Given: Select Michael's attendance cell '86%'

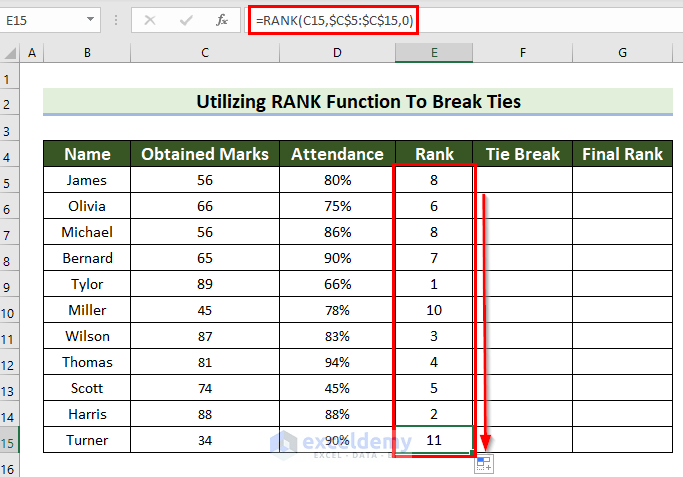Looking at the screenshot, I should tap(337, 232).
